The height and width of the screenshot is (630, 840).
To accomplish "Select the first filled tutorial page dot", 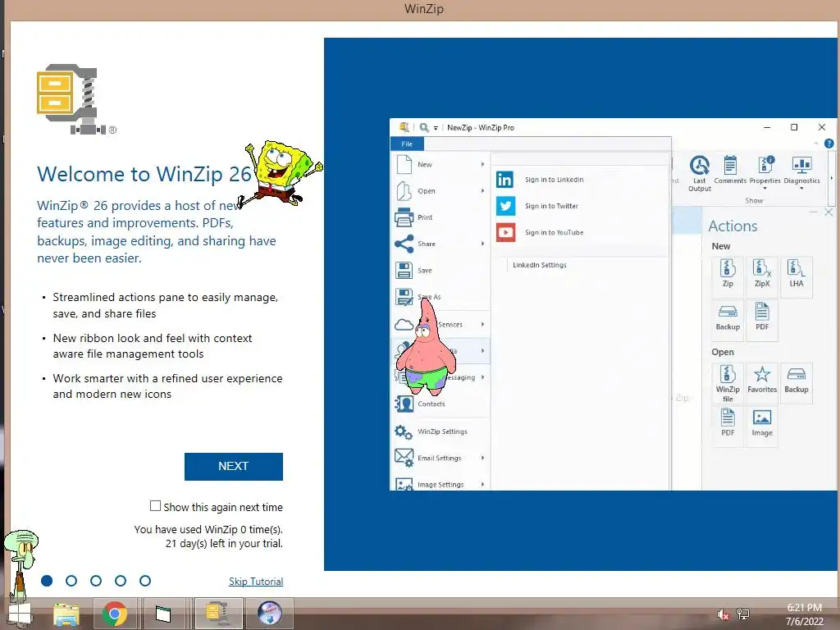I will pos(47,581).
